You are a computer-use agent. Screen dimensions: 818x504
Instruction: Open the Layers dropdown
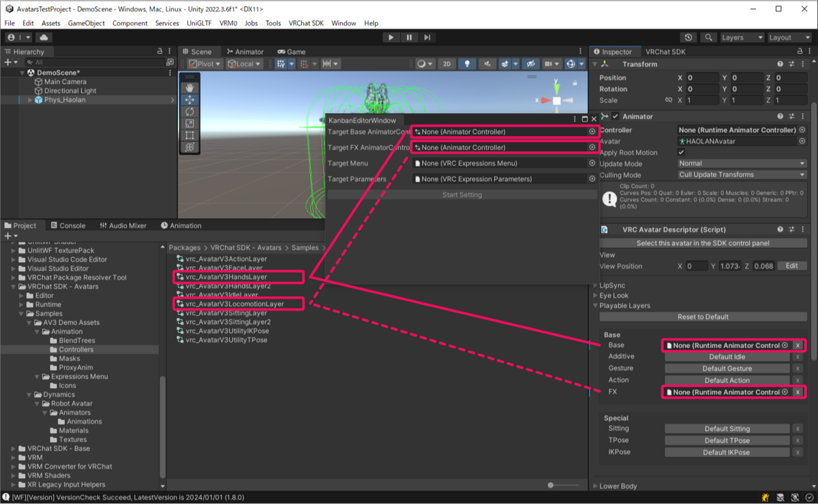(x=741, y=37)
